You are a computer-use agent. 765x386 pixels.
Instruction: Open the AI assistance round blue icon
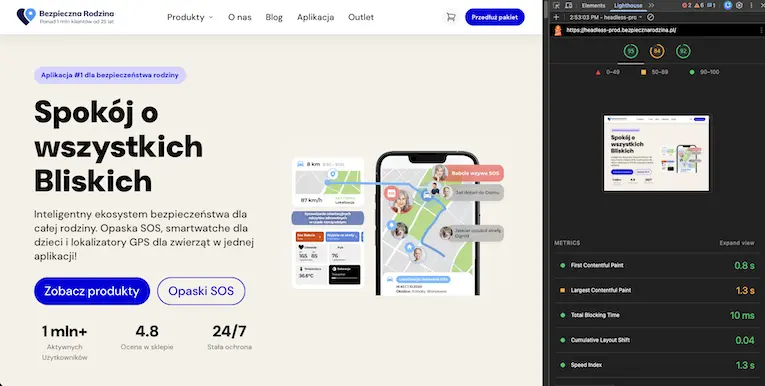pyautogui.click(x=728, y=5)
